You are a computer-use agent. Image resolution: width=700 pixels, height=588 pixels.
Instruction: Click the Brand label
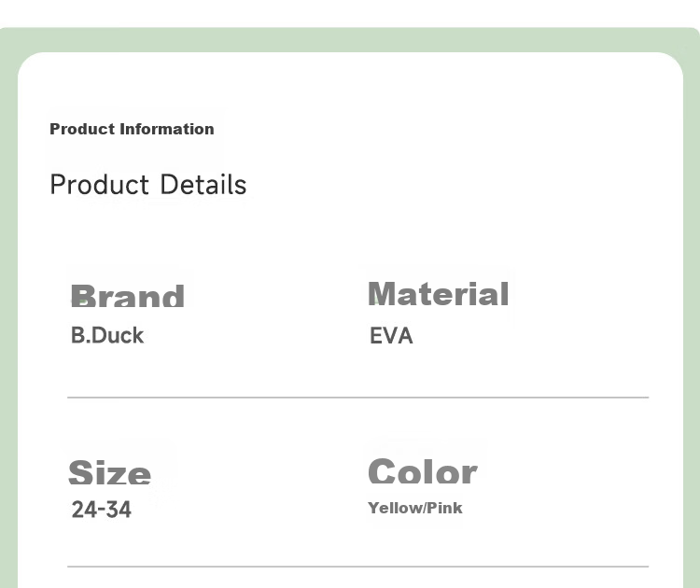pos(128,295)
